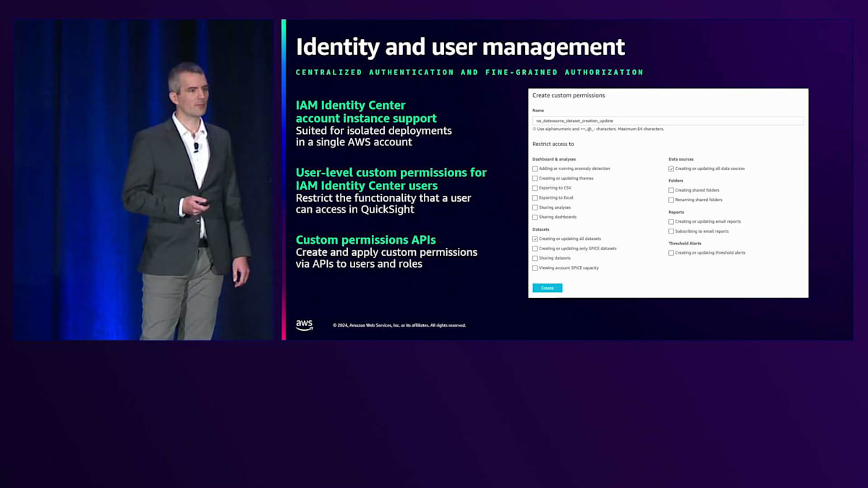The image size is (868, 488).
Task: Focus the permission Name input field
Action: [x=668, y=121]
